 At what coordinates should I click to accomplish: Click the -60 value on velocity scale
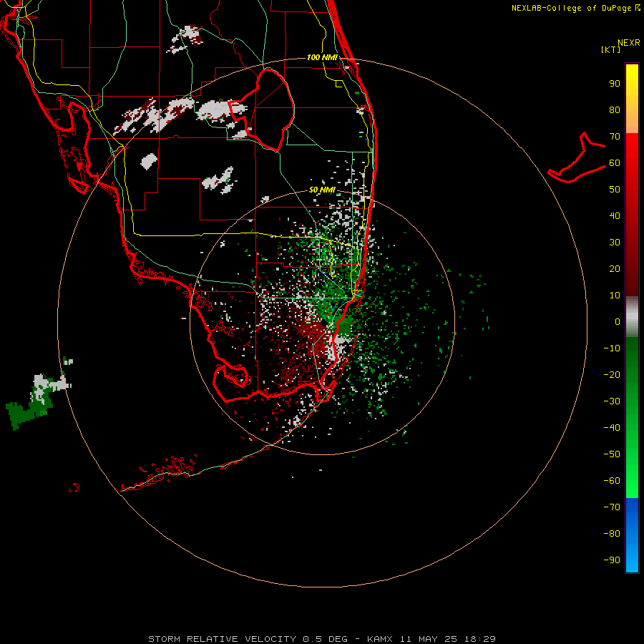click(x=612, y=481)
